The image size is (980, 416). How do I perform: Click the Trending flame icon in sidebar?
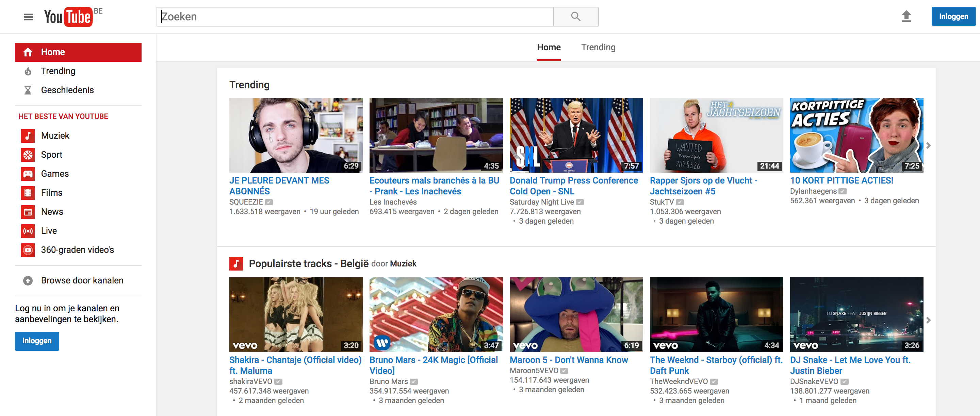click(x=28, y=71)
